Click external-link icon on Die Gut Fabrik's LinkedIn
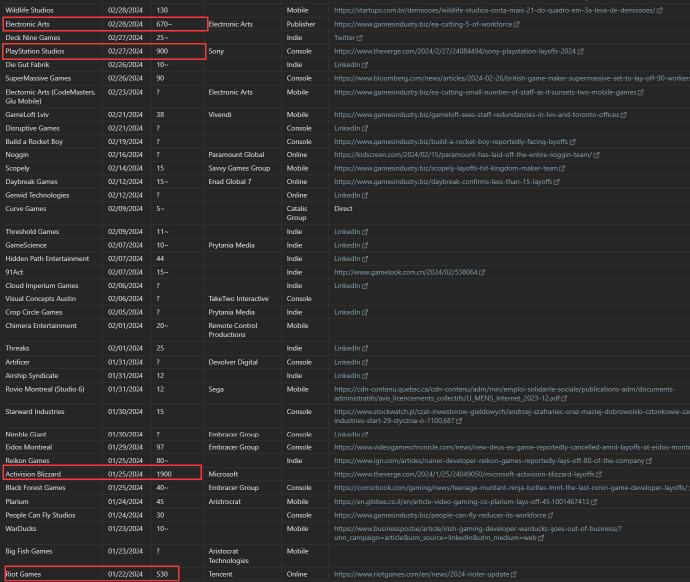The height and width of the screenshot is (582, 690). pos(364,64)
